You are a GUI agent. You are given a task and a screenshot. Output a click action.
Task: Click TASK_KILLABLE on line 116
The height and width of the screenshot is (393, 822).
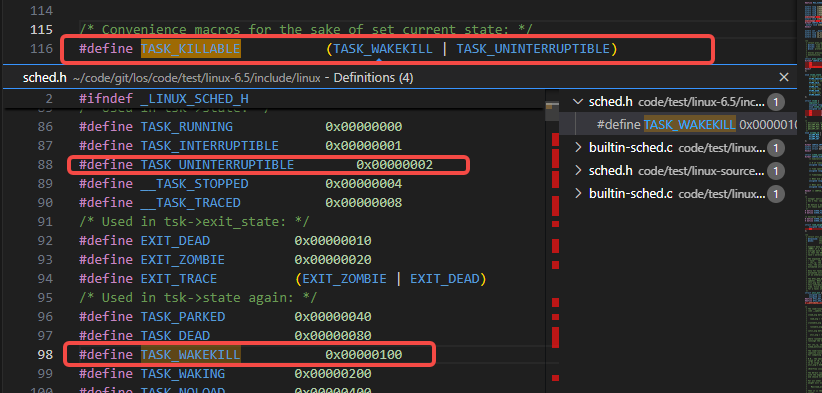(190, 49)
